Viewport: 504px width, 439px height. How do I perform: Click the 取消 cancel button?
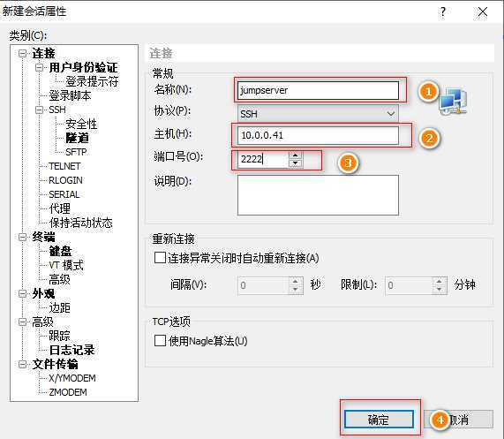click(x=459, y=420)
